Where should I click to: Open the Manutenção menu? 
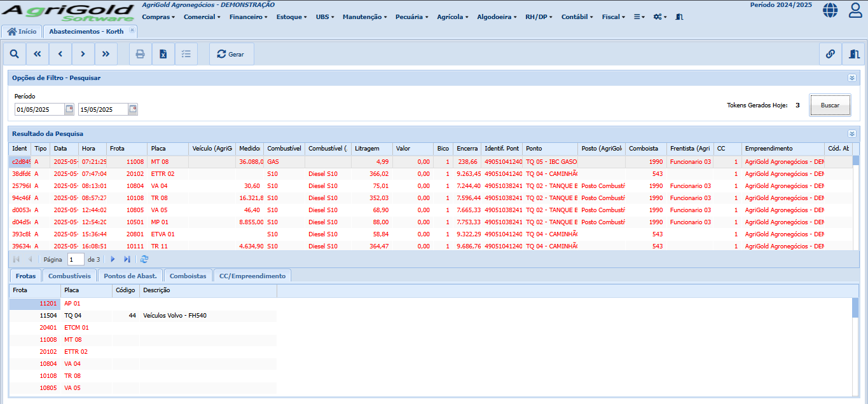point(364,17)
